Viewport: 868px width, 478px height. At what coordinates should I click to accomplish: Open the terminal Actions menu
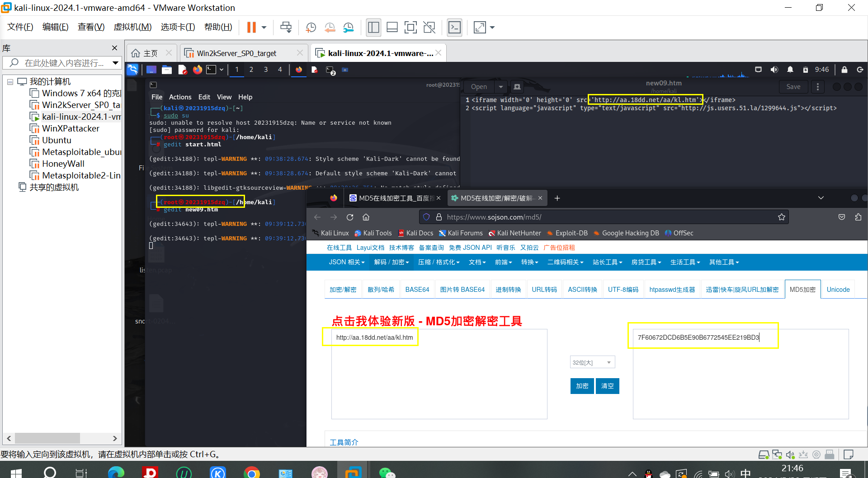pyautogui.click(x=180, y=97)
